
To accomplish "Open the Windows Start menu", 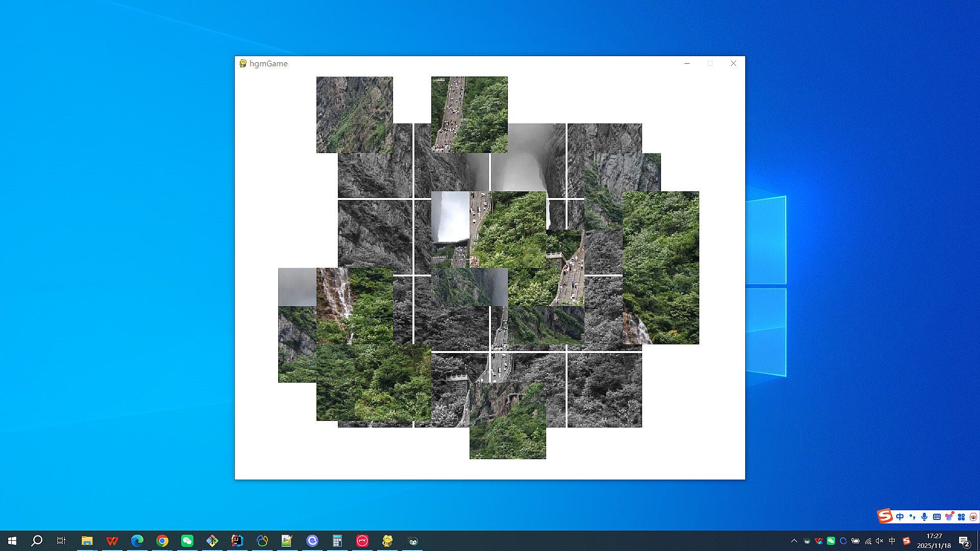I will tap(12, 541).
